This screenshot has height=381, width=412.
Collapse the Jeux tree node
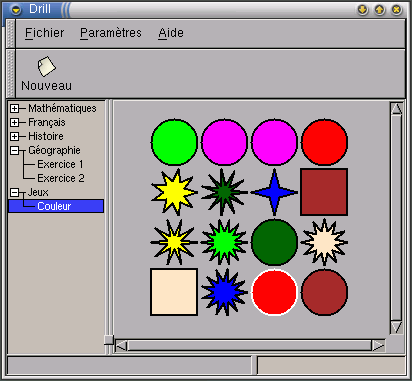(x=14, y=192)
